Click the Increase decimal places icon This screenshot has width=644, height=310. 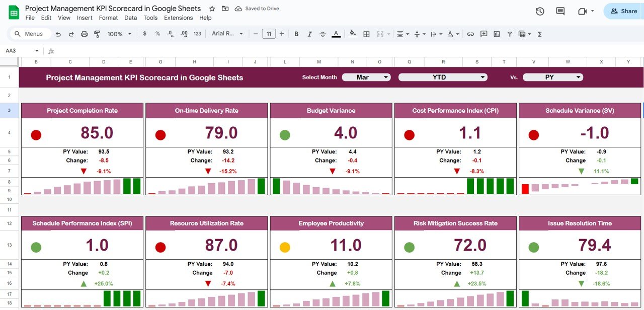point(184,34)
